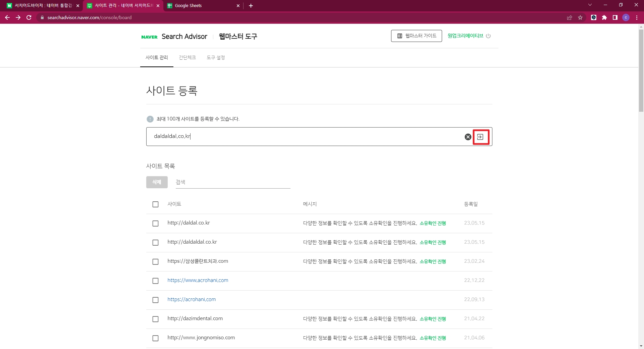The width and height of the screenshot is (644, 349).
Task: Click the logout power icon
Action: tap(488, 36)
